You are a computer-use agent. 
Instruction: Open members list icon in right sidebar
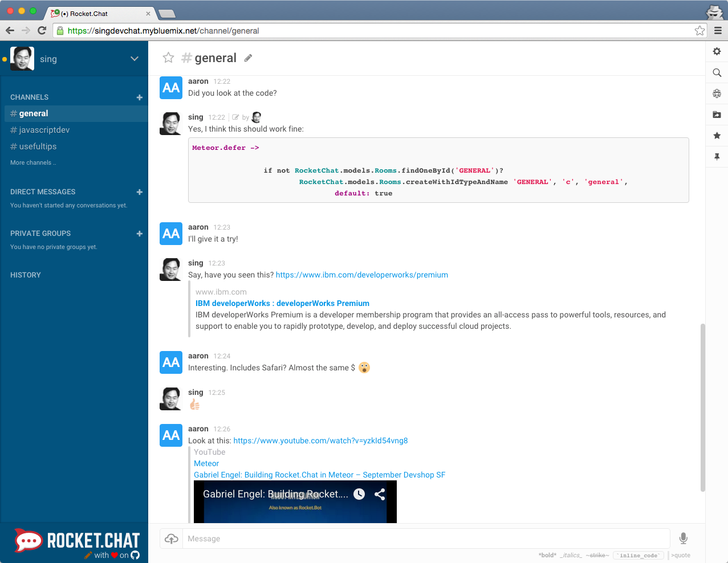(717, 93)
